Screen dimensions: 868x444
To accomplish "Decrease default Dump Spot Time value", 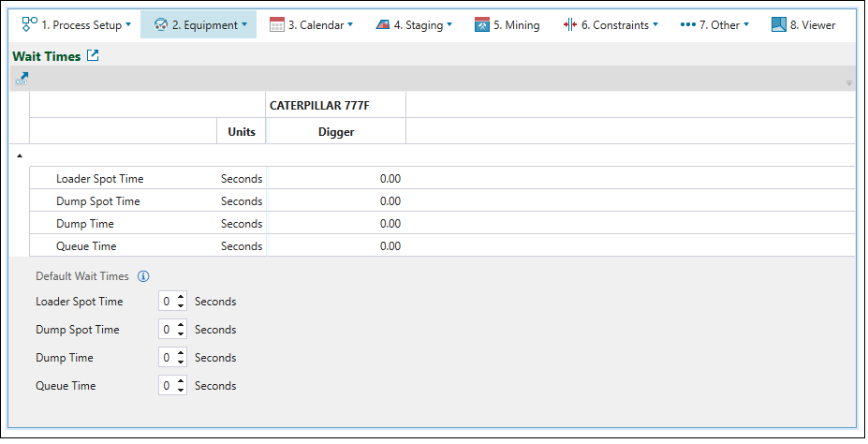I will tap(181, 333).
